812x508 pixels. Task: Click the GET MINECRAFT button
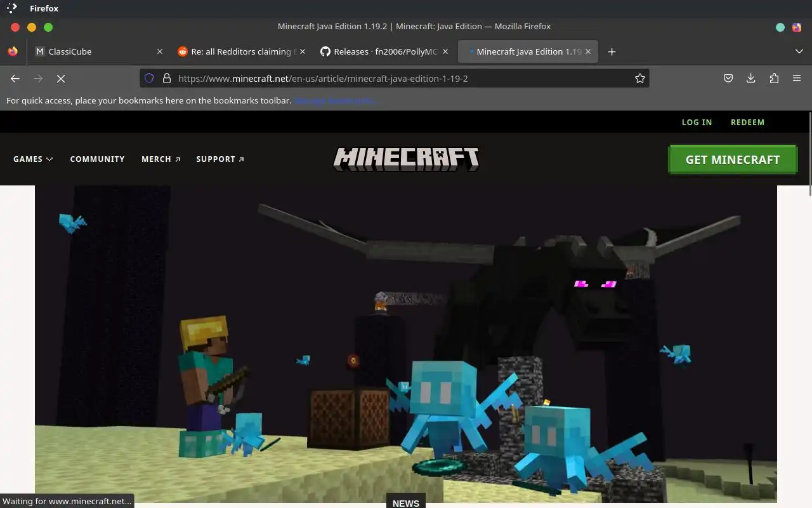(733, 159)
